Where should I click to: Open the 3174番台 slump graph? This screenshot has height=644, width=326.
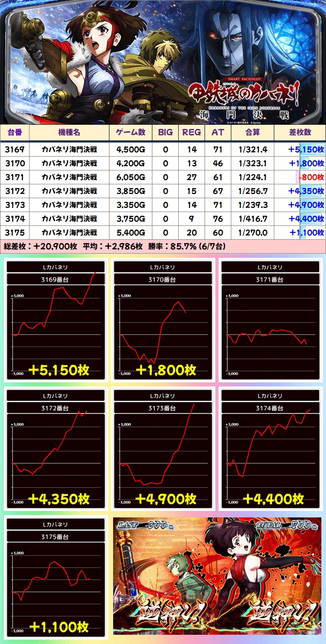pos(270,448)
